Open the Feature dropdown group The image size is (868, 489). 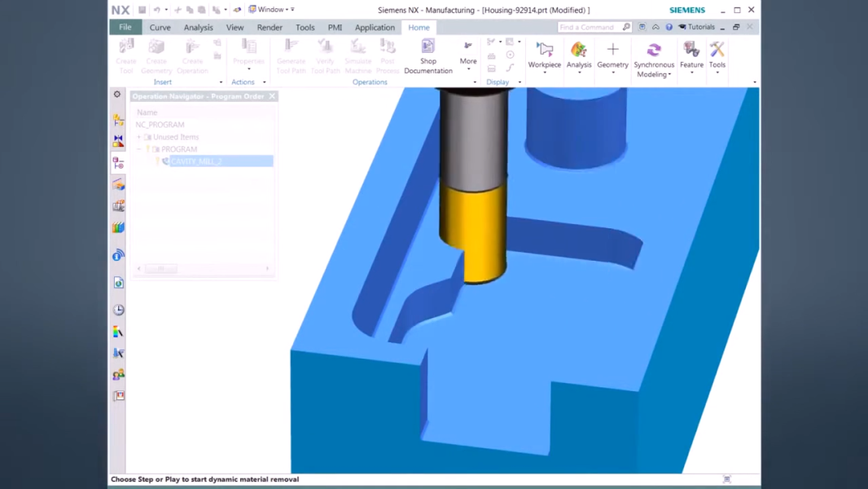tap(691, 58)
